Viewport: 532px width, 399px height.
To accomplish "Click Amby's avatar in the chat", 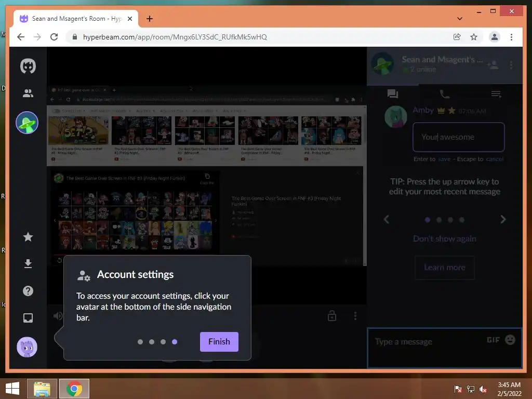I will pyautogui.click(x=395, y=117).
